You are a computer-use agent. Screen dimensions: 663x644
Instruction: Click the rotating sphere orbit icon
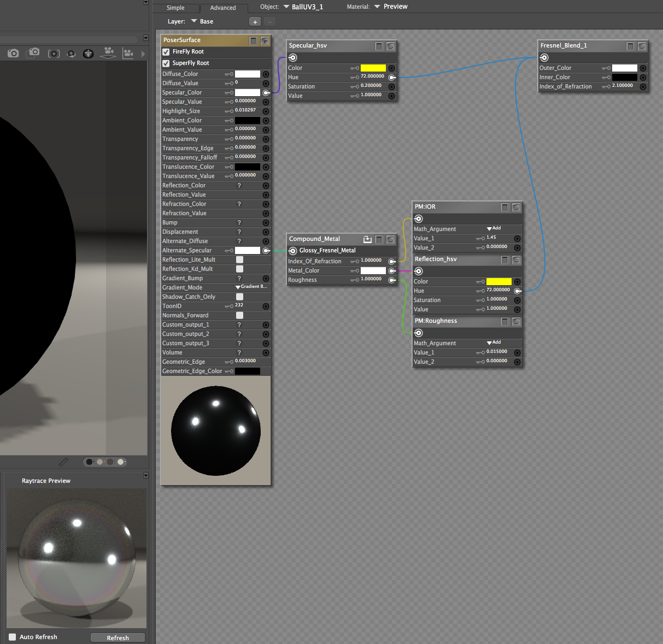point(71,54)
